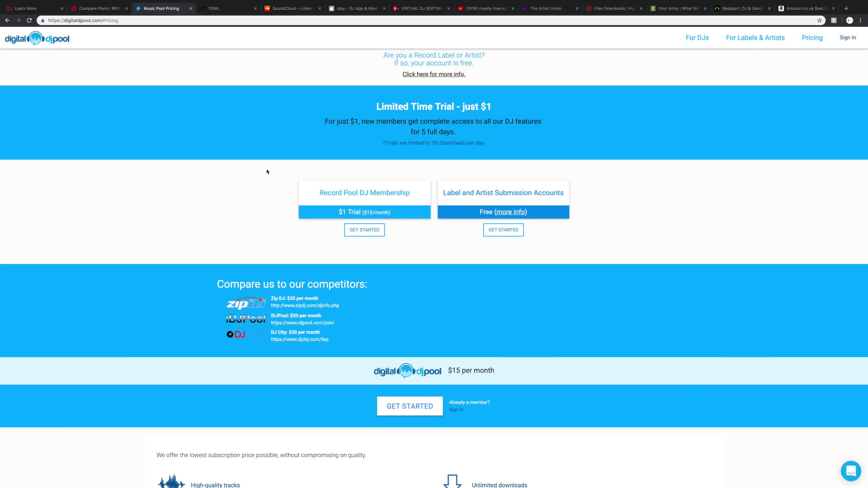Click the Digital DJ Pool header logo
Image resolution: width=868 pixels, height=488 pixels.
(37, 38)
